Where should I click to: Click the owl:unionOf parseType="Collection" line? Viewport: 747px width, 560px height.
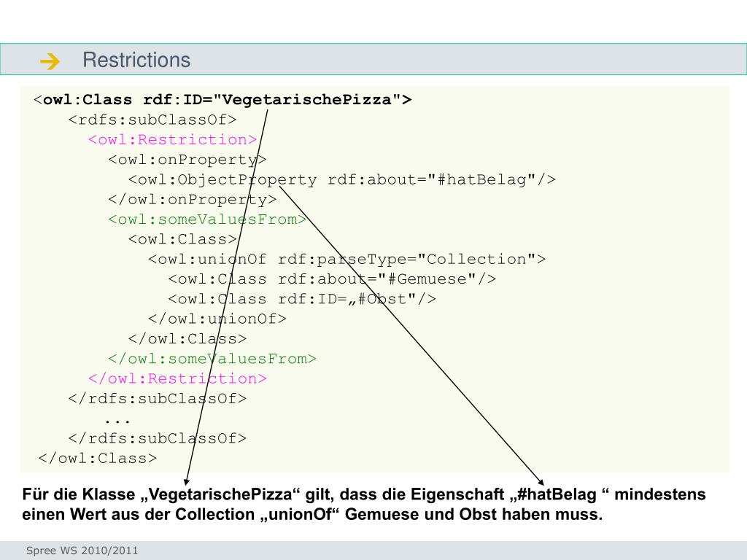(x=347, y=259)
